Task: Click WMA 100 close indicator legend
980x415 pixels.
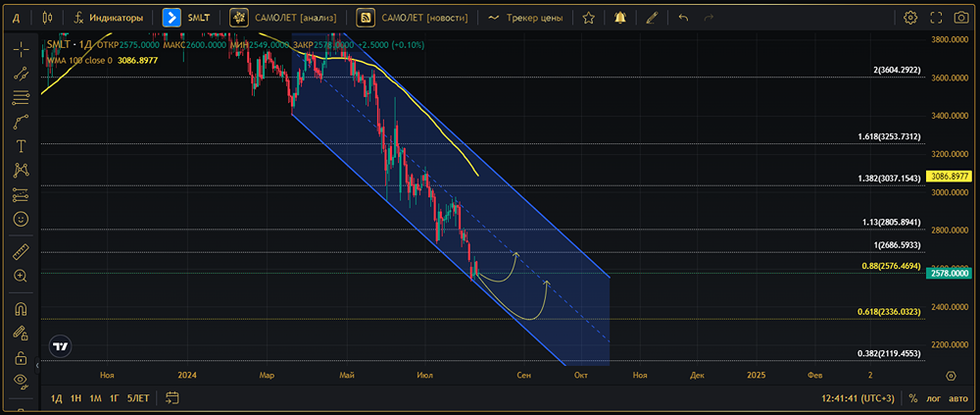Action: [x=101, y=61]
